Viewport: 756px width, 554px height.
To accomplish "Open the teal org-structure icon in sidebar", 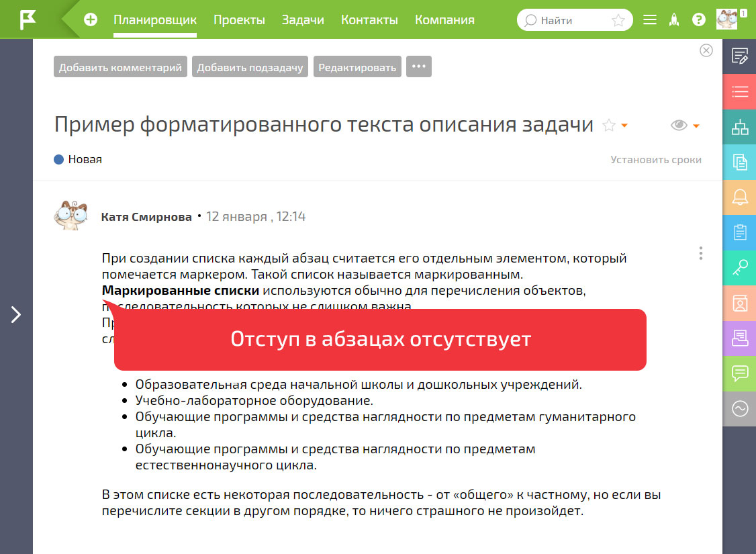I will click(740, 127).
